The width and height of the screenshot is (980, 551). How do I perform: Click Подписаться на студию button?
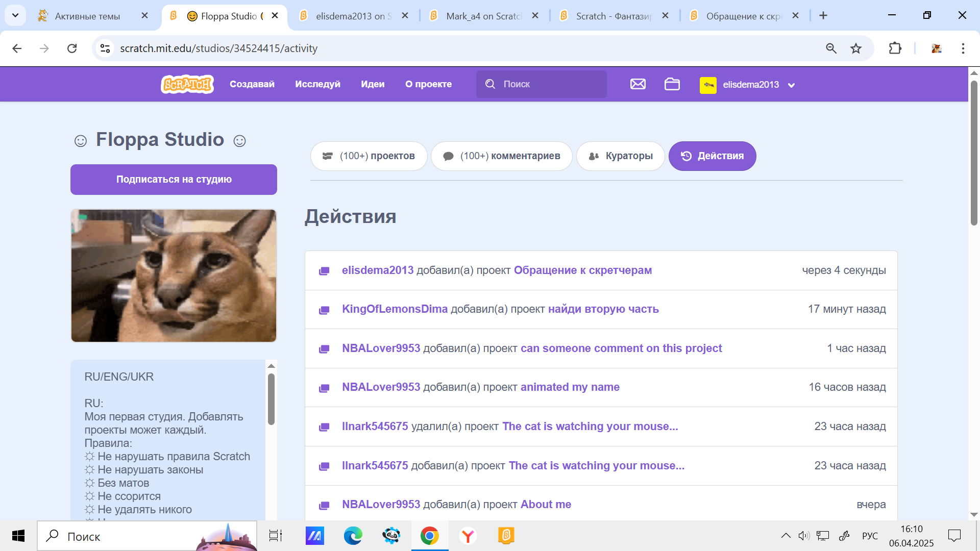(x=174, y=180)
